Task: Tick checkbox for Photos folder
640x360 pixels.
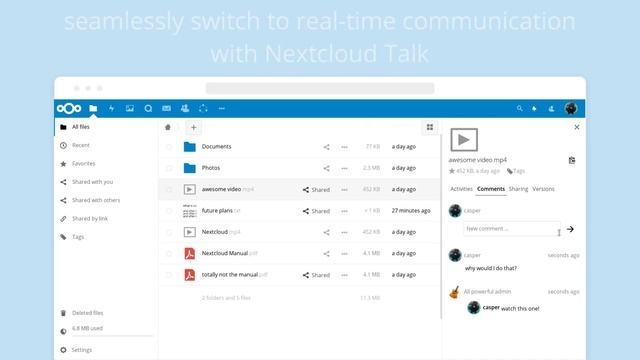Action: (169, 168)
